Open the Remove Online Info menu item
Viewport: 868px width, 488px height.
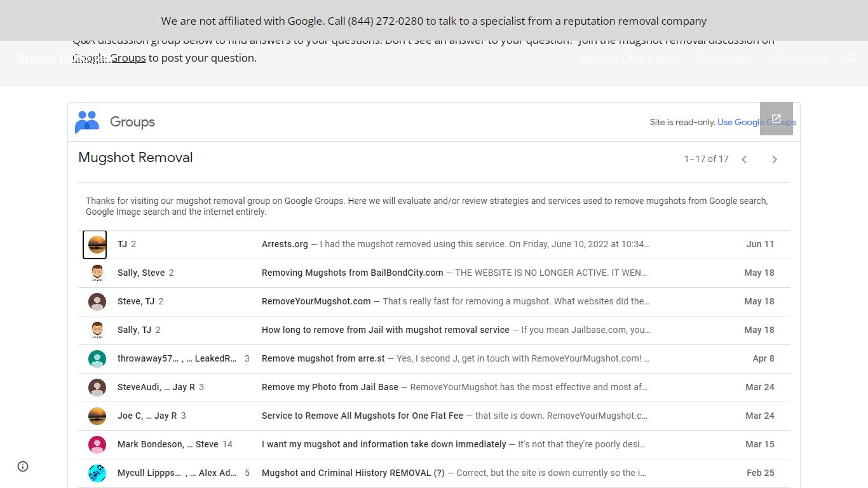coord(627,58)
